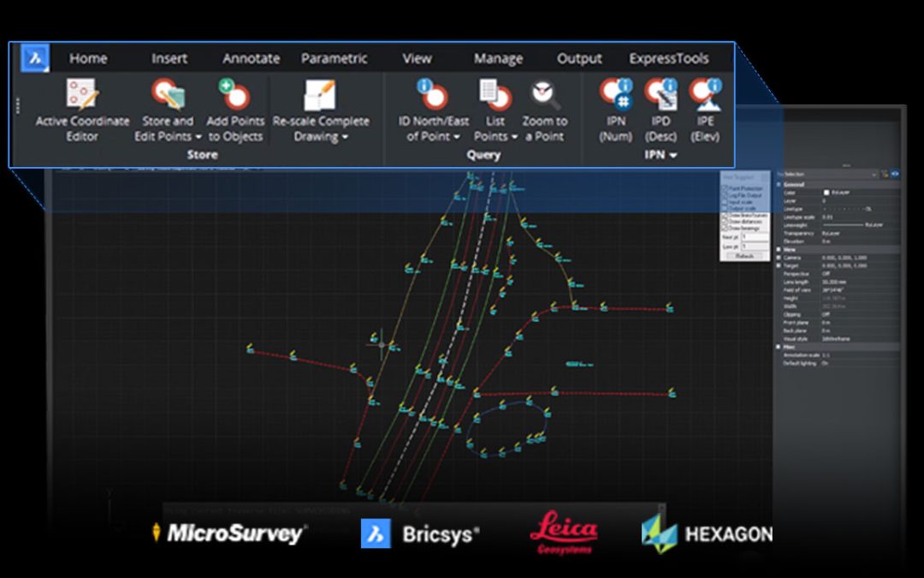Image resolution: width=924 pixels, height=578 pixels.
Task: Toggle the Draw bearings checkbox
Action: [725, 229]
